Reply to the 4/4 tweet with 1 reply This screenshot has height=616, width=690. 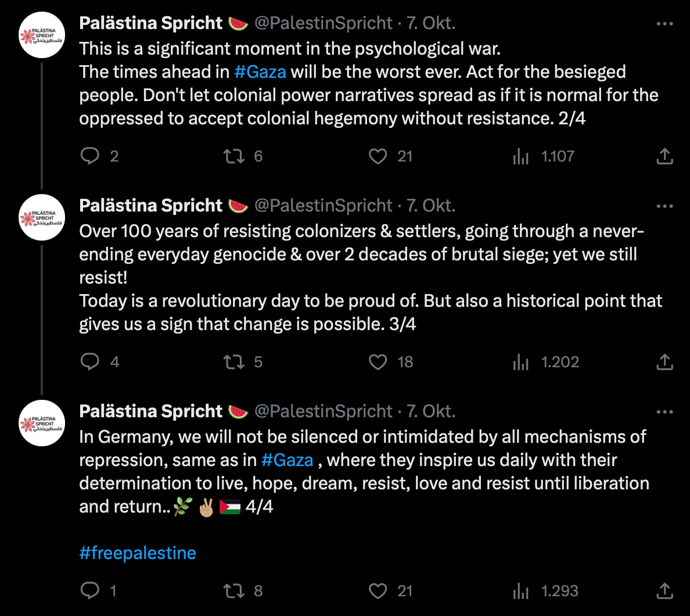click(90, 590)
